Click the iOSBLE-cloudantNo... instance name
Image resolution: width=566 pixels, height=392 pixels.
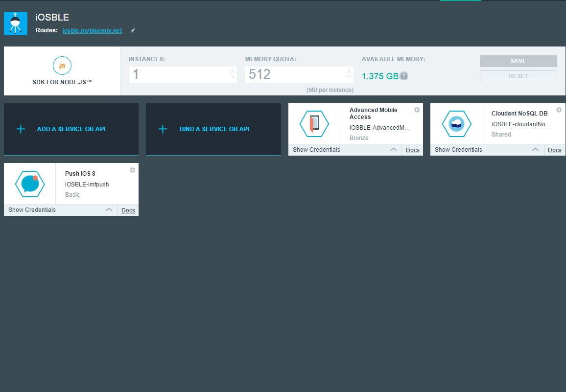pyautogui.click(x=521, y=124)
